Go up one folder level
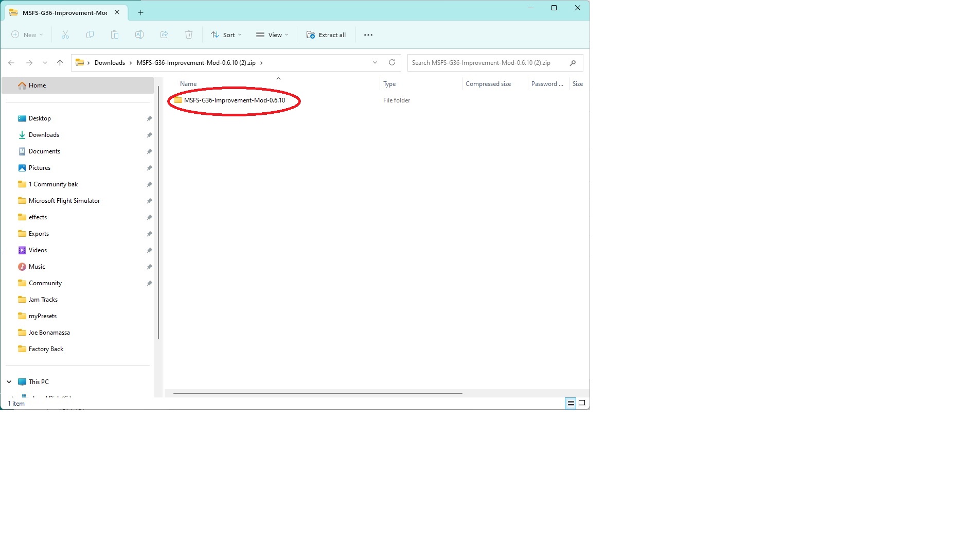This screenshot has height=556, width=980. pos(60,63)
